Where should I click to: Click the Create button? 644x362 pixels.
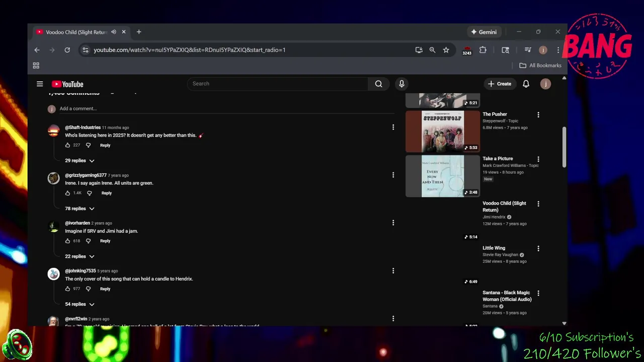point(500,84)
